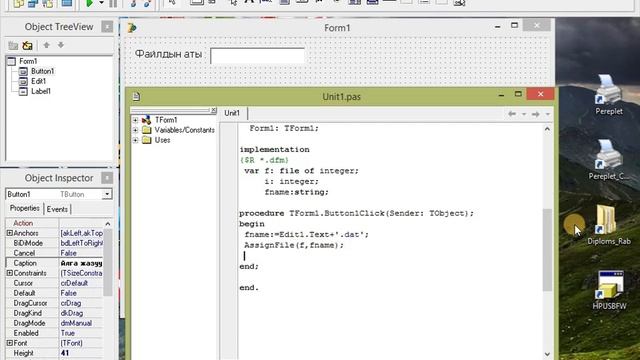Click the Object Inspector scrollbar up arrow

pyautogui.click(x=108, y=224)
